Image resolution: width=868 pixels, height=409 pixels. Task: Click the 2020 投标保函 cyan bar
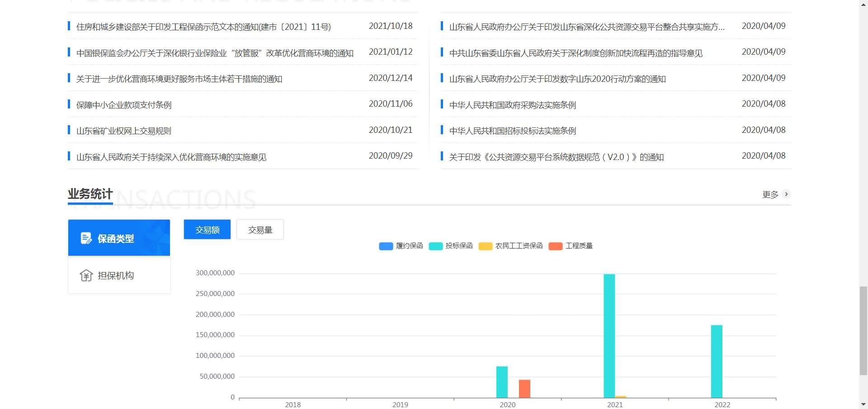point(502,382)
